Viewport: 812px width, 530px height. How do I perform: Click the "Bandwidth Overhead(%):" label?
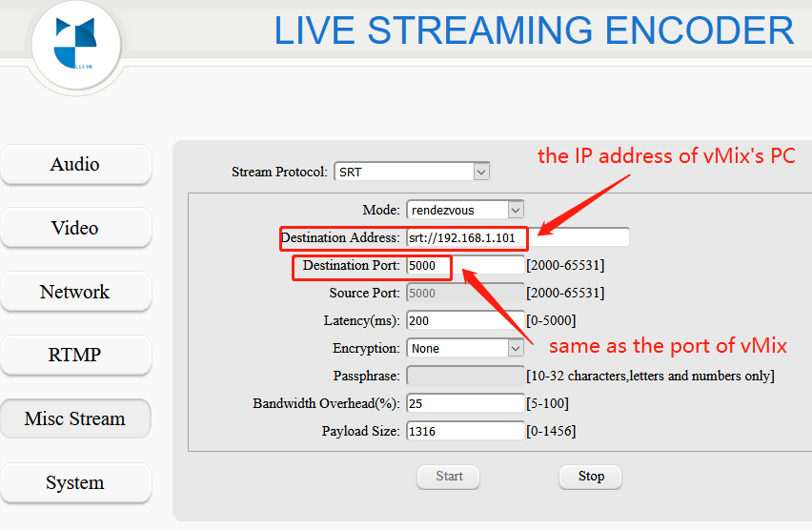326,403
